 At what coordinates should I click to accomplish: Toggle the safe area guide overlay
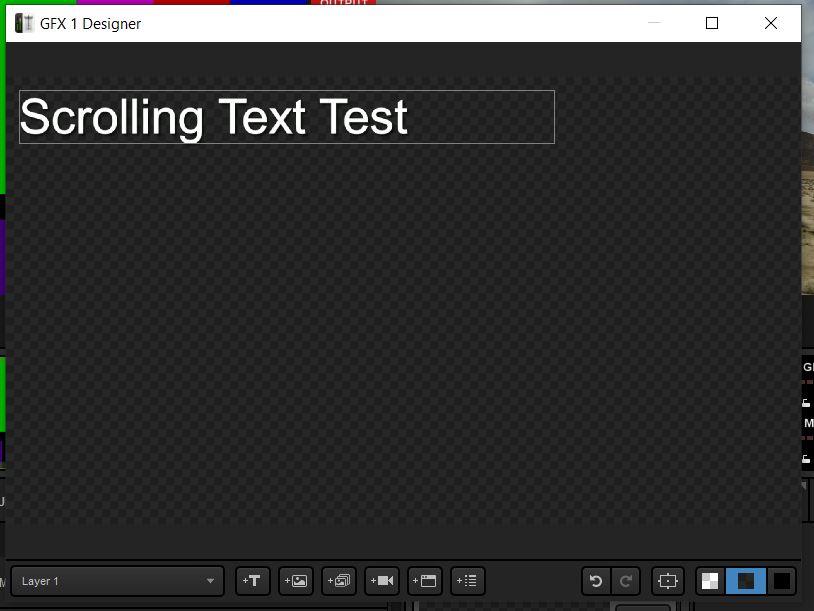(667, 581)
